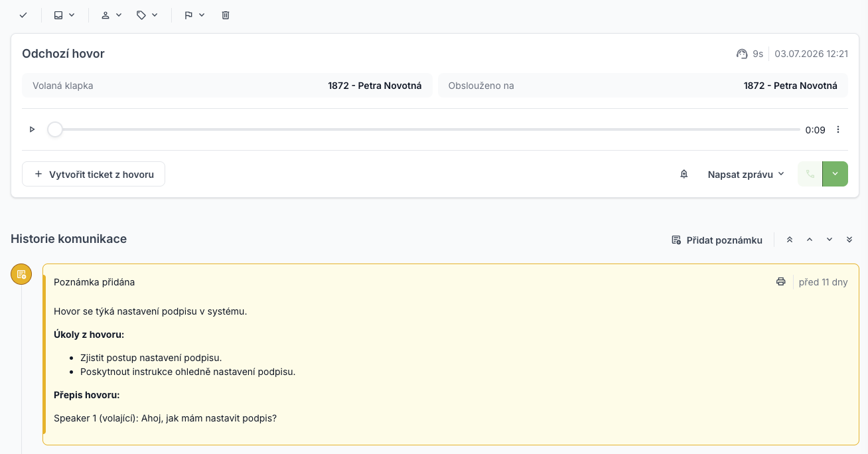Viewport: 868px width, 454px height.
Task: Open the assign user dropdown
Action: click(111, 15)
